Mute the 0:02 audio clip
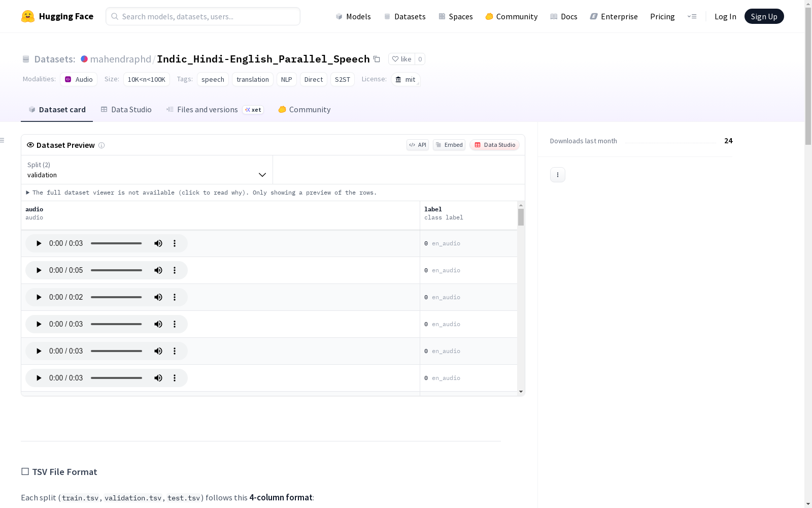The height and width of the screenshot is (508, 812). coord(158,297)
